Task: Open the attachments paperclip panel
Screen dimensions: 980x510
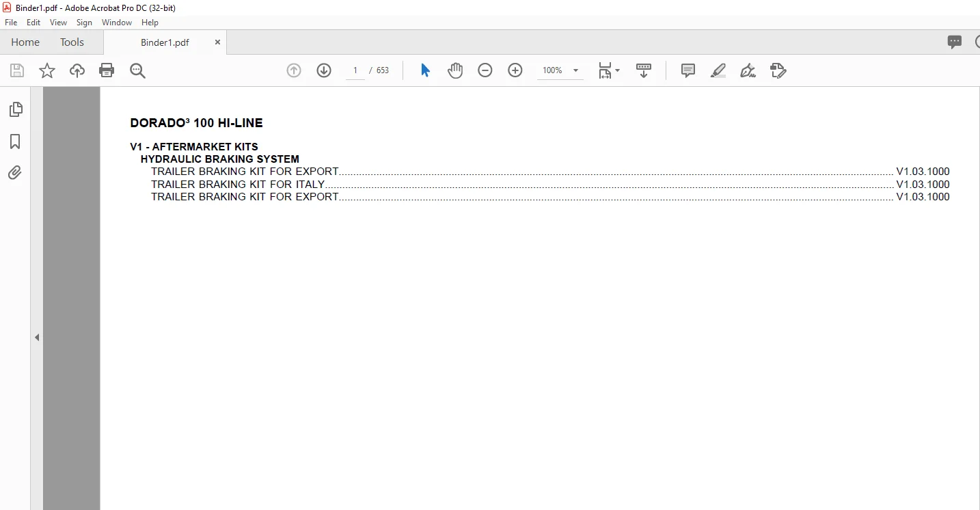Action: tap(15, 173)
